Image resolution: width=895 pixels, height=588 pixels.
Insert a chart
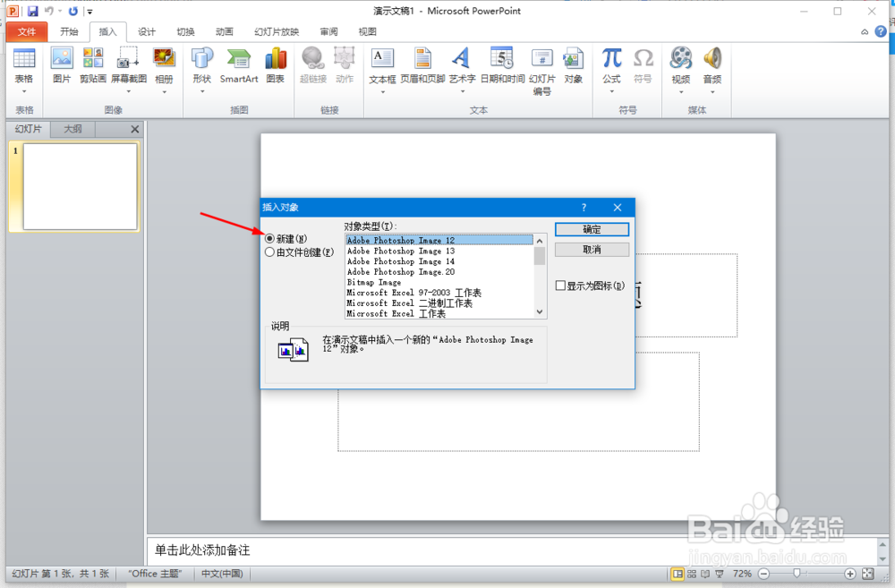pyautogui.click(x=275, y=65)
